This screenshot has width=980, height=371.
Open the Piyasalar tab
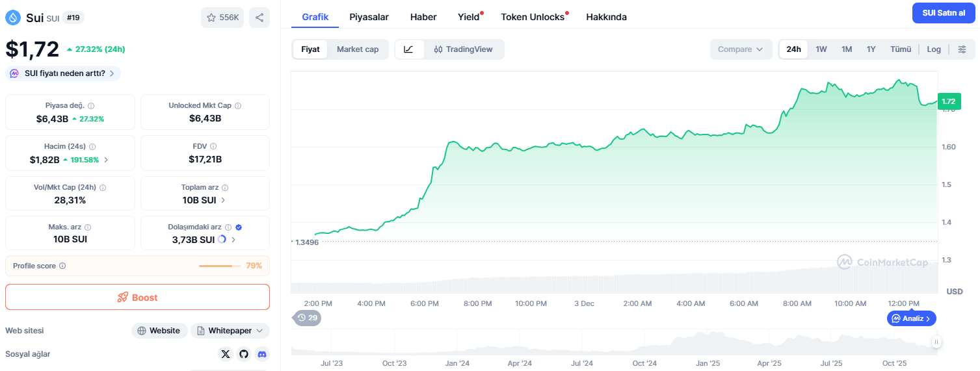[x=369, y=17]
